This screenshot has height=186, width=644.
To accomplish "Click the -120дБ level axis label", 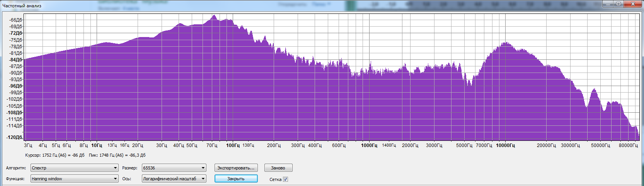I will pyautogui.click(x=15, y=137).
